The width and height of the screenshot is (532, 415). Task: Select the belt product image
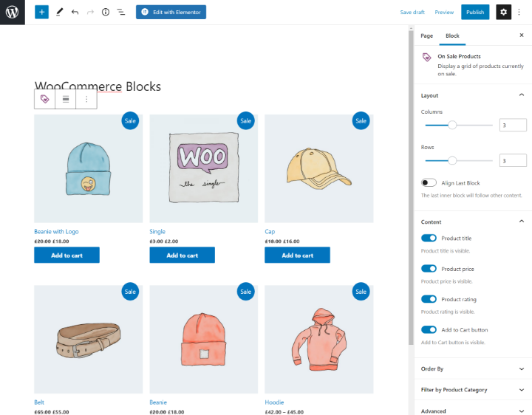click(x=88, y=340)
